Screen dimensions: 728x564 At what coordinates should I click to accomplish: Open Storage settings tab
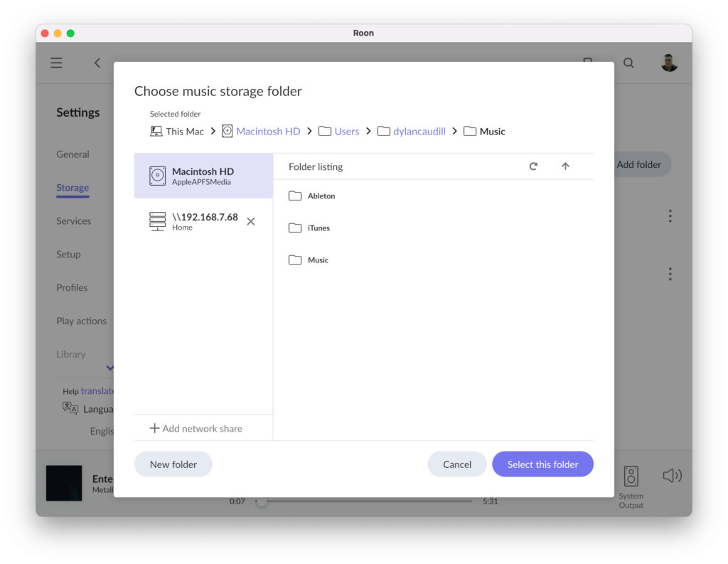coord(73,188)
